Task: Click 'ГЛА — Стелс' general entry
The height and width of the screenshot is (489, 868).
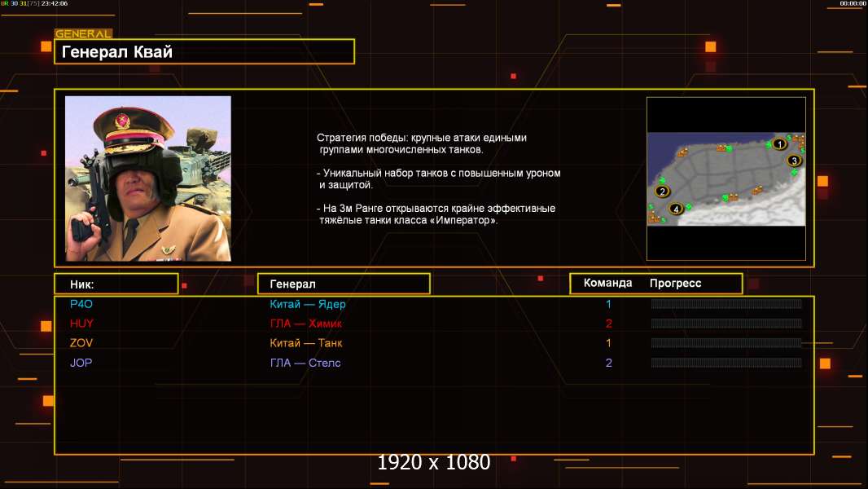Action: coord(305,363)
